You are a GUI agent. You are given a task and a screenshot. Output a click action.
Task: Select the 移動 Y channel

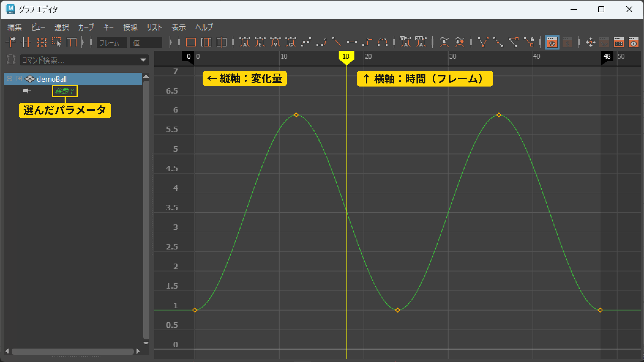coord(65,91)
